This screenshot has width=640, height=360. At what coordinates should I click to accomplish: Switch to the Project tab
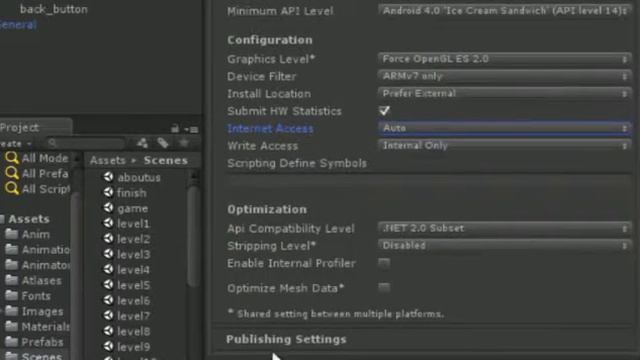[35, 127]
